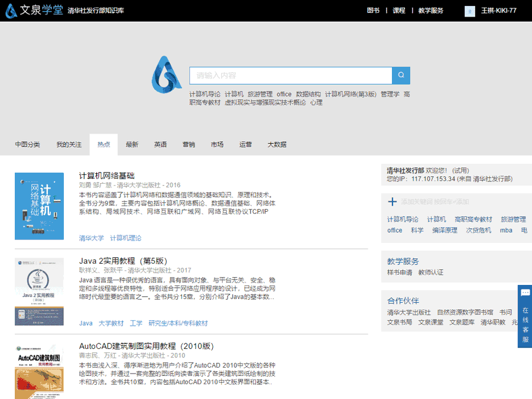The image size is (532, 399).
Task: Click hot keyword 数据结构 under search box
Action: 309,94
